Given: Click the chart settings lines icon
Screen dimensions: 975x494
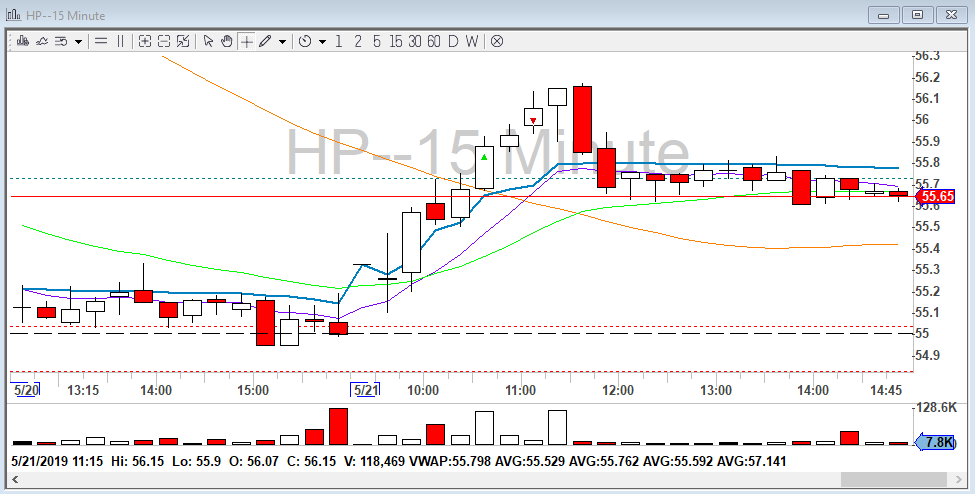Looking at the screenshot, I should 61,42.
